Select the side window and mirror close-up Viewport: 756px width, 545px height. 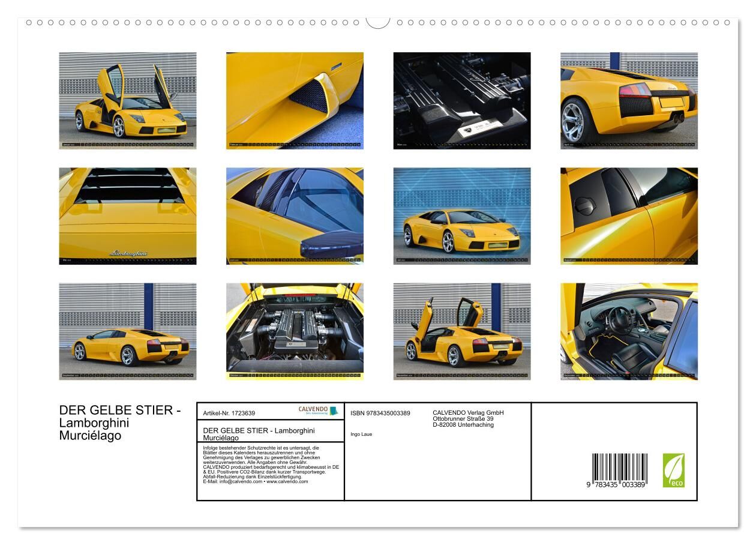click(x=295, y=215)
